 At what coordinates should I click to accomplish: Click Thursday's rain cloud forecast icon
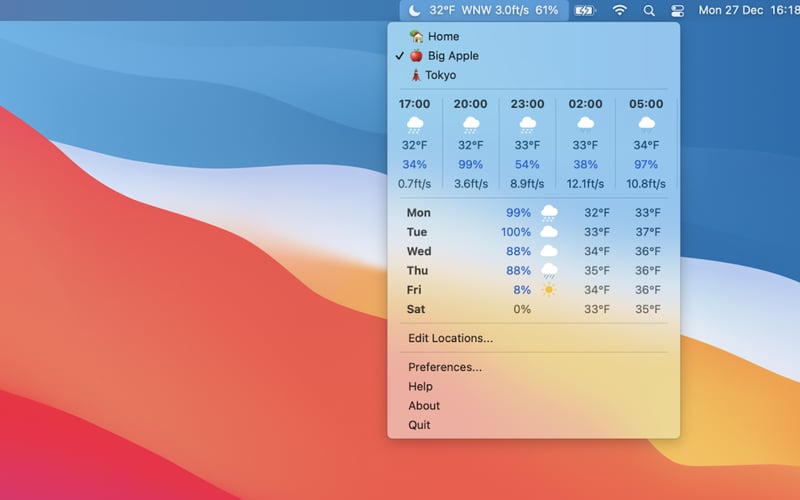coord(549,271)
